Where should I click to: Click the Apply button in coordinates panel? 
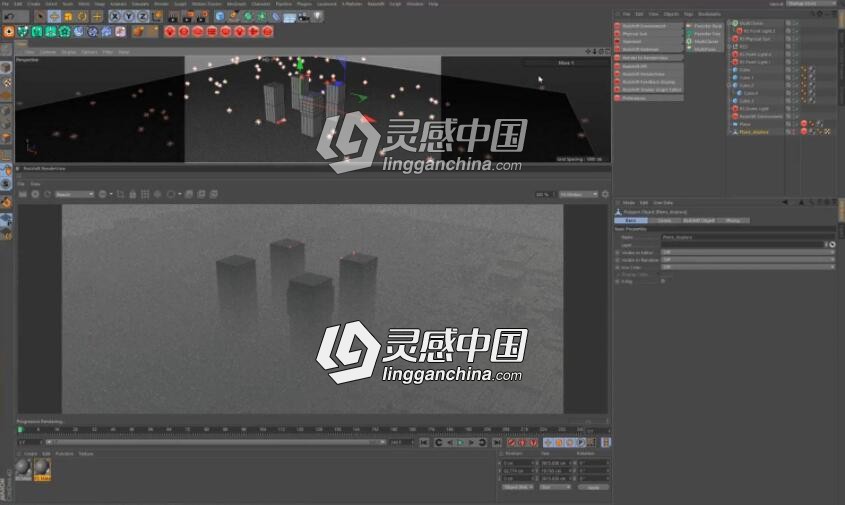pos(593,487)
